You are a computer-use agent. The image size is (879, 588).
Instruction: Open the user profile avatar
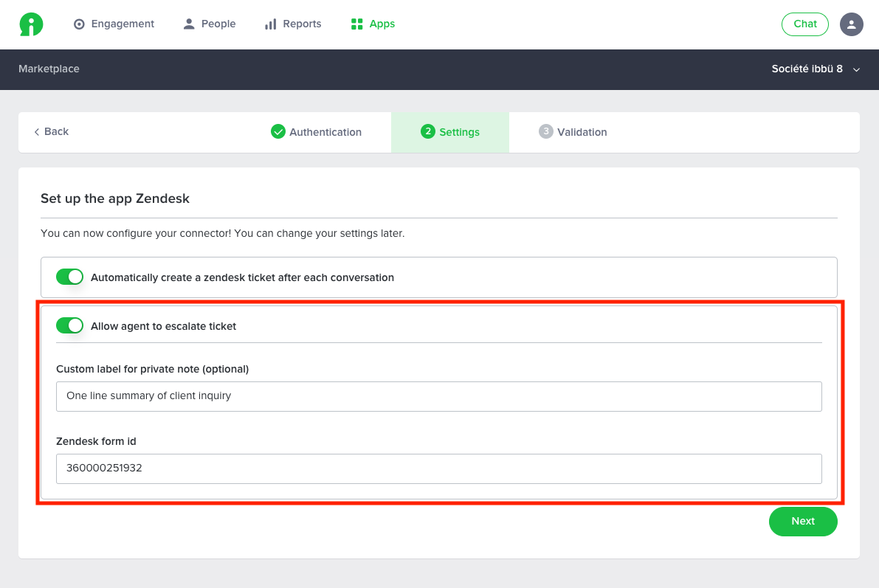(851, 24)
